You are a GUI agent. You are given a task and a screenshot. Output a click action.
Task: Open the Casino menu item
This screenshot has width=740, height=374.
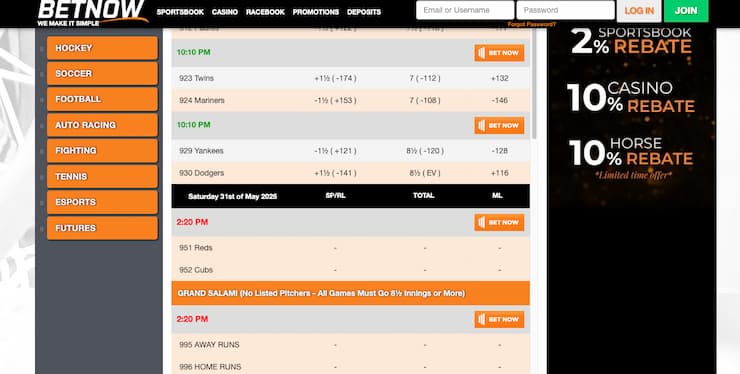click(225, 12)
